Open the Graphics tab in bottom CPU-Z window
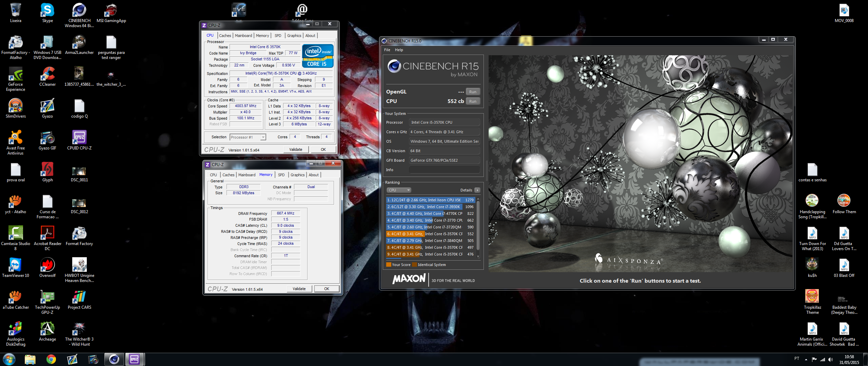 (x=297, y=175)
